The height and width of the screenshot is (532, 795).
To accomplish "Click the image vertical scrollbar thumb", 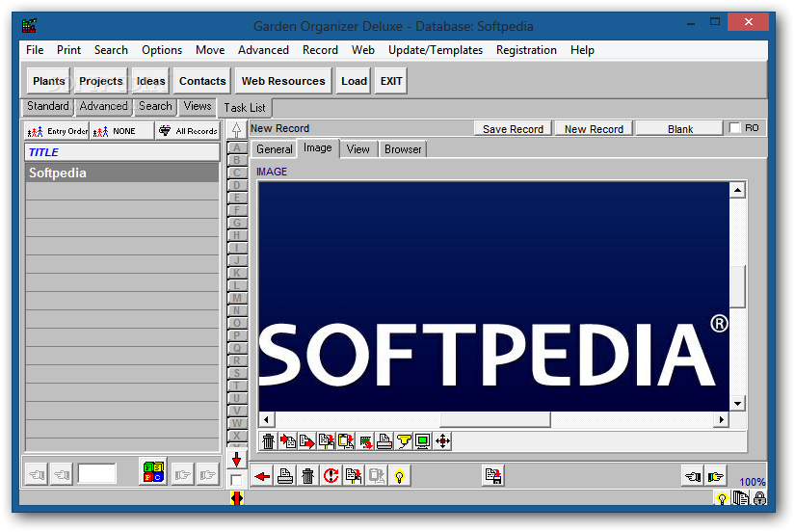I will 737,286.
